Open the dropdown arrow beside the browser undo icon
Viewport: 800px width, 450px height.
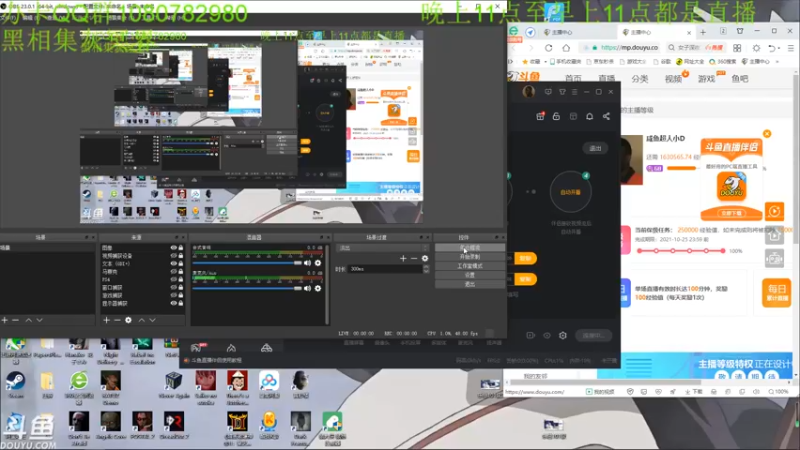780,48
